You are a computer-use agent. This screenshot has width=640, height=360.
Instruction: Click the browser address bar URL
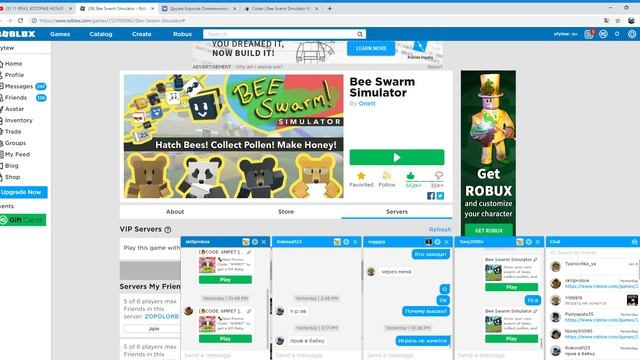coord(112,20)
